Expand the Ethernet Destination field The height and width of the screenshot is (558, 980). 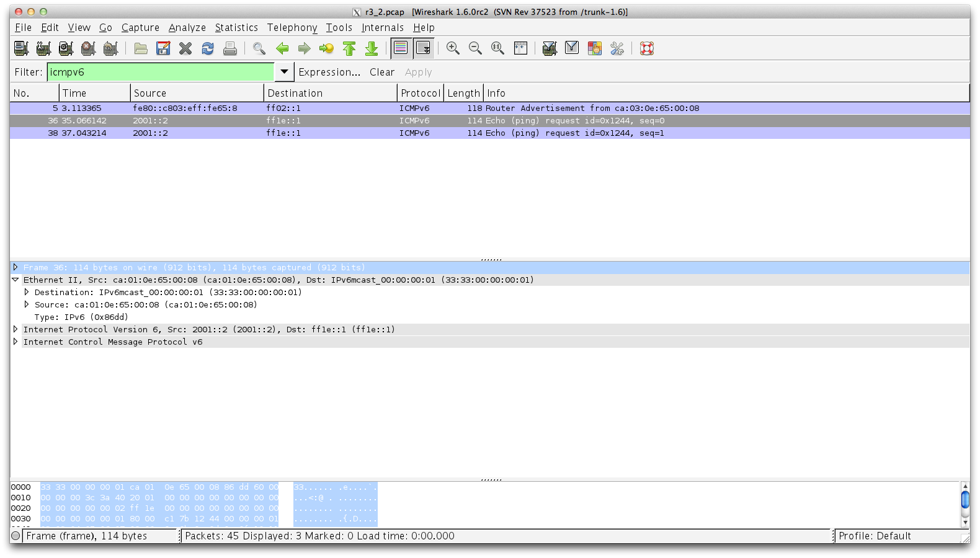[x=27, y=292]
